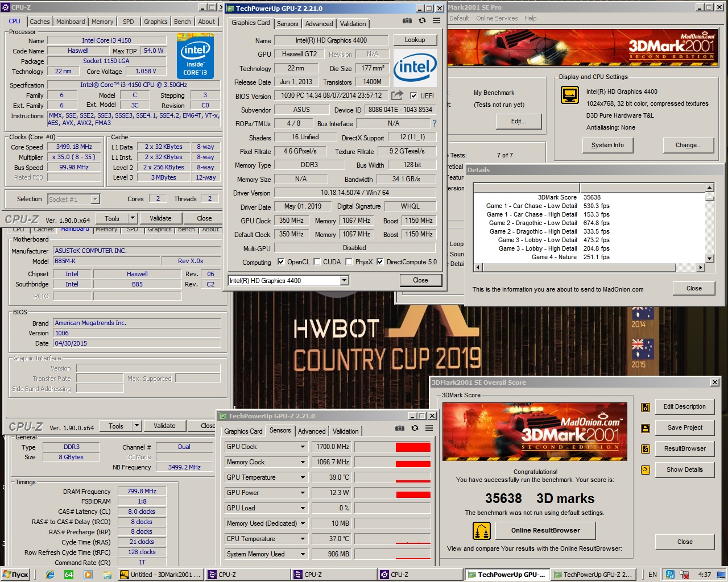The image size is (728, 582).
Task: Click the red-marked flag icon in the system tray
Action: click(x=684, y=575)
